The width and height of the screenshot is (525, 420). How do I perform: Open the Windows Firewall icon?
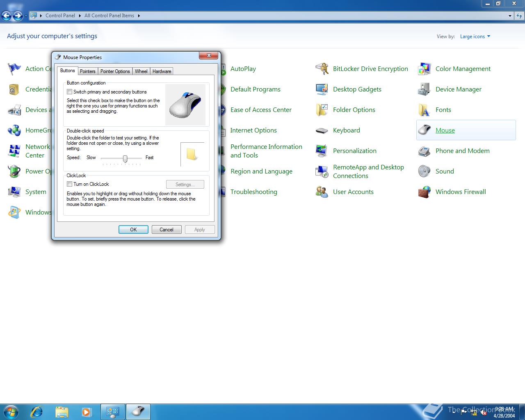tap(425, 192)
